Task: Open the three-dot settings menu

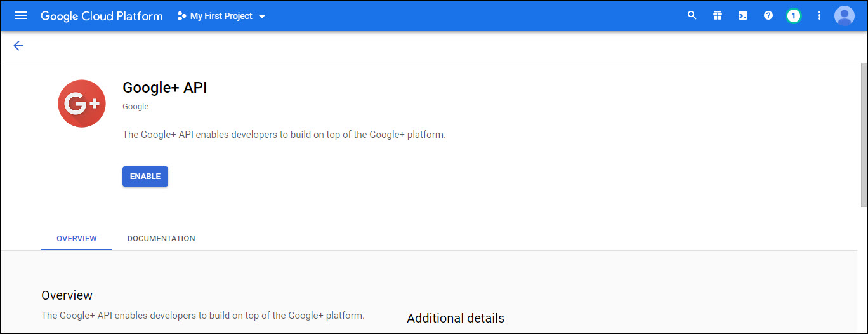Action: pos(819,15)
